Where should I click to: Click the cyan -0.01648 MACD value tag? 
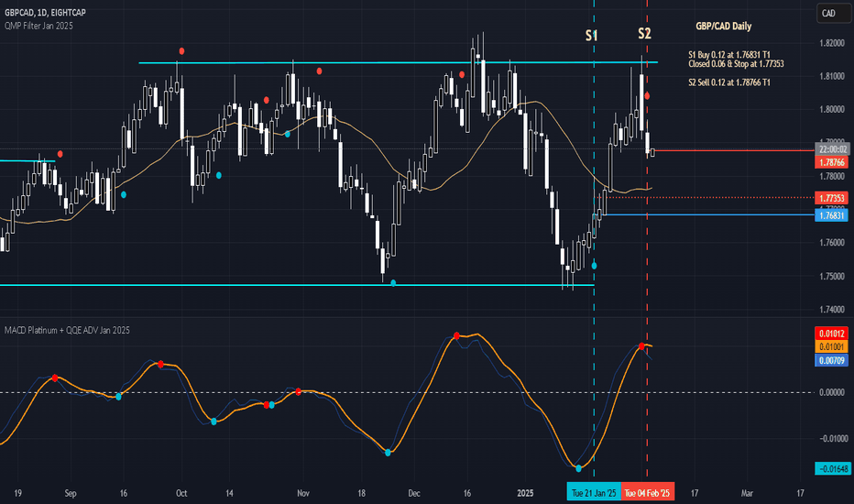[x=832, y=468]
